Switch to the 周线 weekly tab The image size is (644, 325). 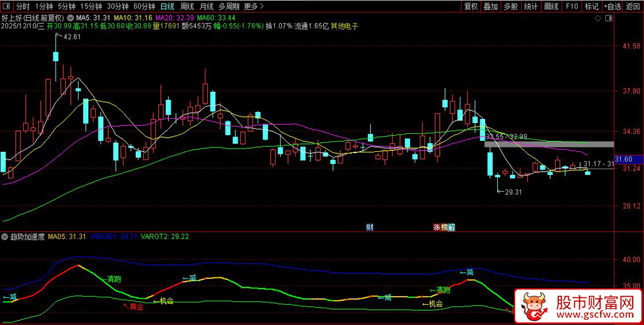tap(187, 6)
